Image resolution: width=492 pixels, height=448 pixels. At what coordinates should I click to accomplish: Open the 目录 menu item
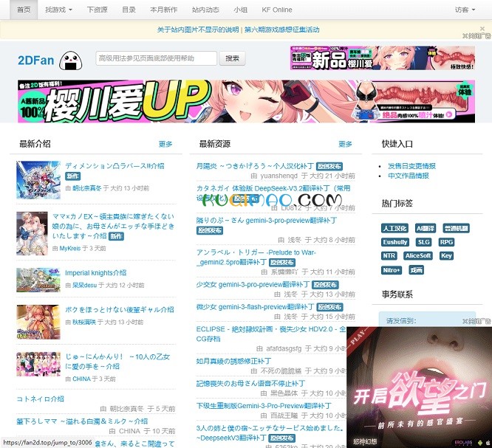pos(129,10)
